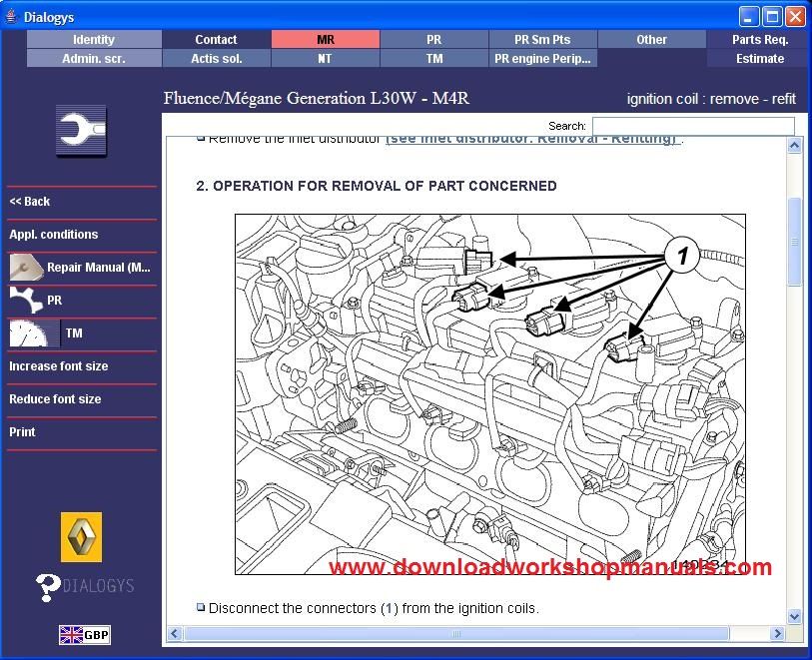Screen dimensions: 812x660
Task: Click the Renault logo
Action: point(81,537)
